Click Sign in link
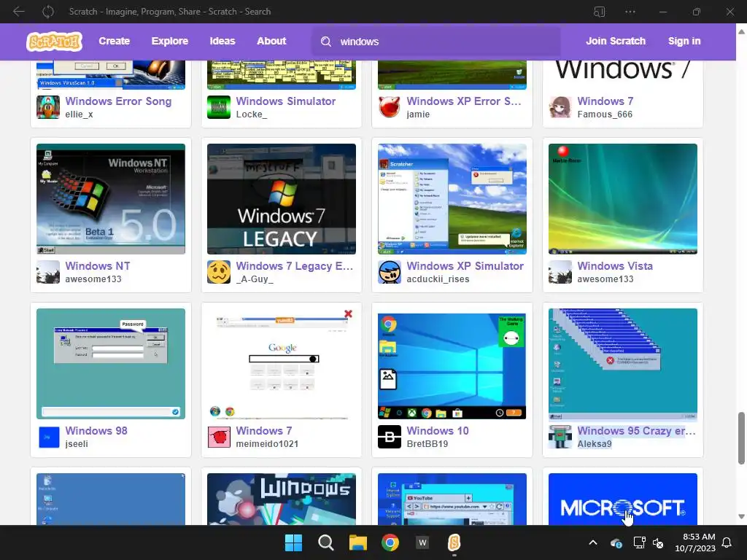The height and width of the screenshot is (560, 747). 684,41
